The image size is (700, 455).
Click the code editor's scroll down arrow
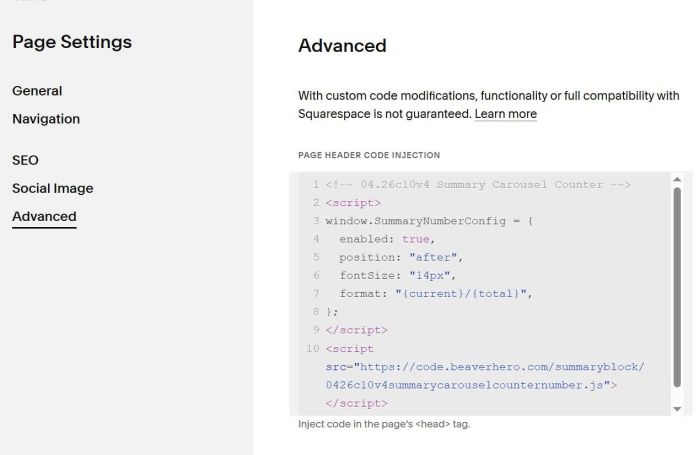point(677,408)
